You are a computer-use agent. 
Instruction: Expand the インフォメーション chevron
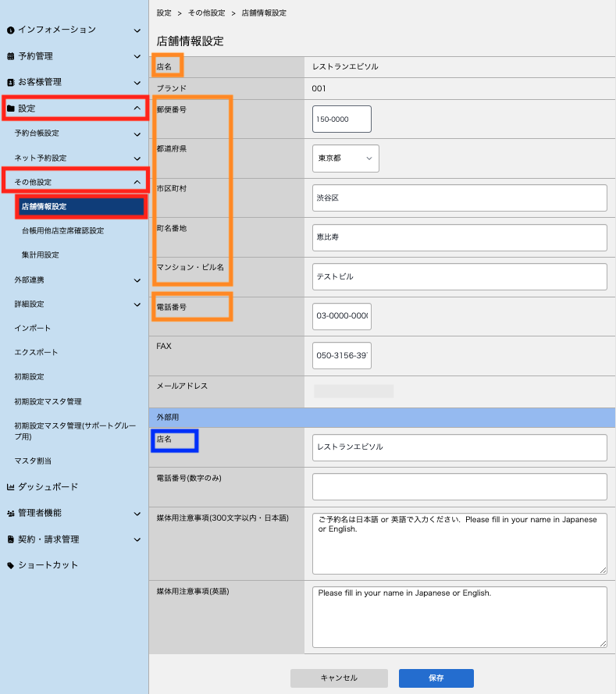[x=137, y=30]
